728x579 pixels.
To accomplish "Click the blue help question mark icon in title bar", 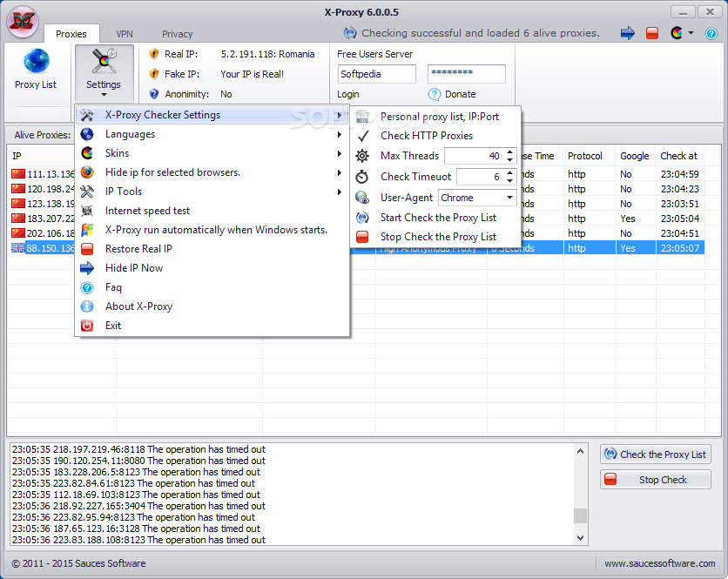I will point(711,33).
